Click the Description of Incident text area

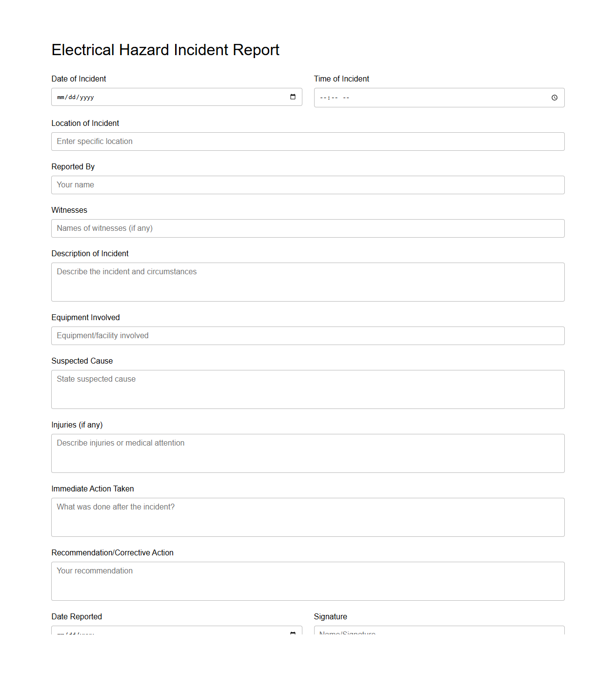coord(308,282)
